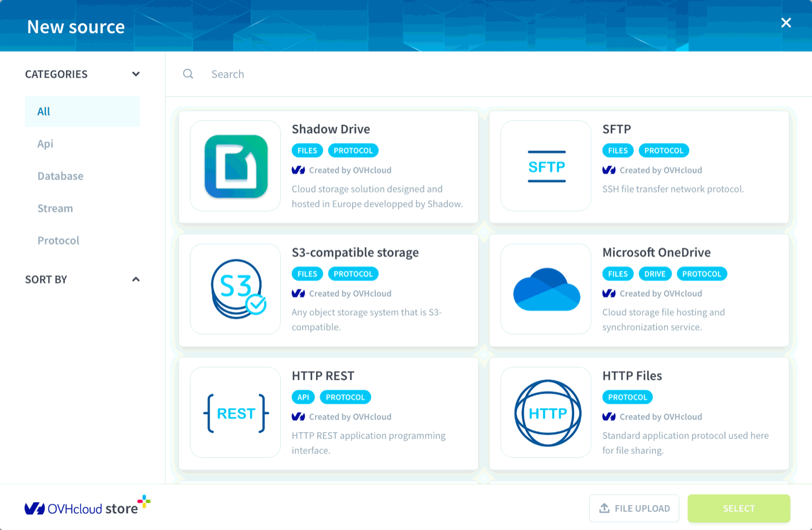Click the HTTP Files globe icon
This screenshot has width=812, height=530.
548,413
